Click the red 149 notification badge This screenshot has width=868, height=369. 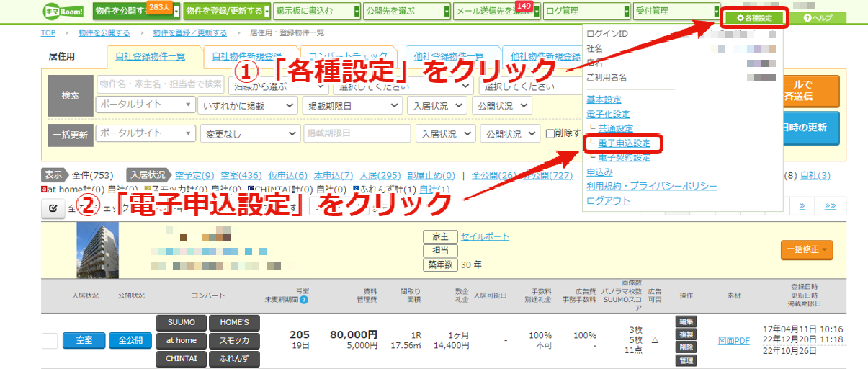(524, 6)
